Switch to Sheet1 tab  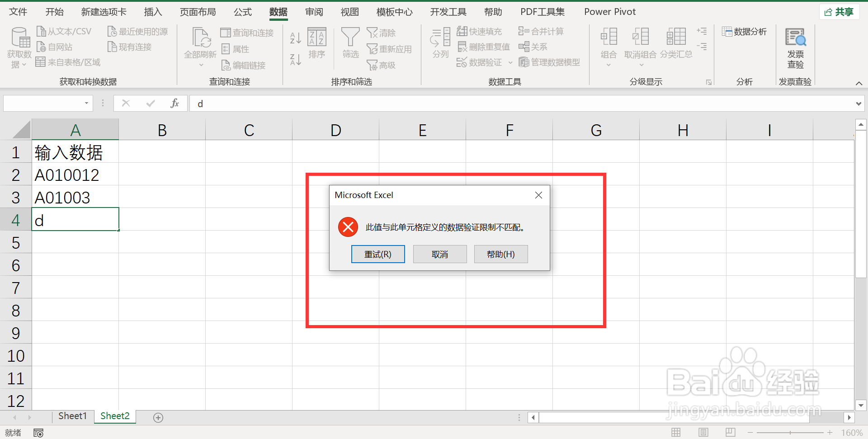(72, 416)
